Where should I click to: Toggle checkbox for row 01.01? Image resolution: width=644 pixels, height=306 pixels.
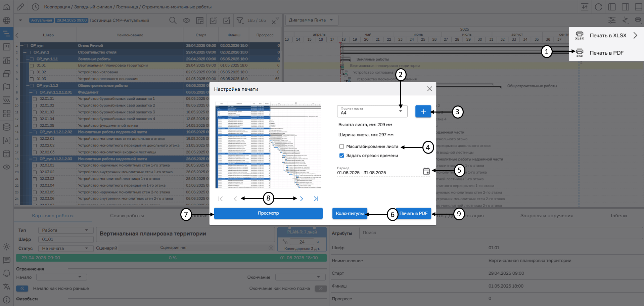coord(32,65)
